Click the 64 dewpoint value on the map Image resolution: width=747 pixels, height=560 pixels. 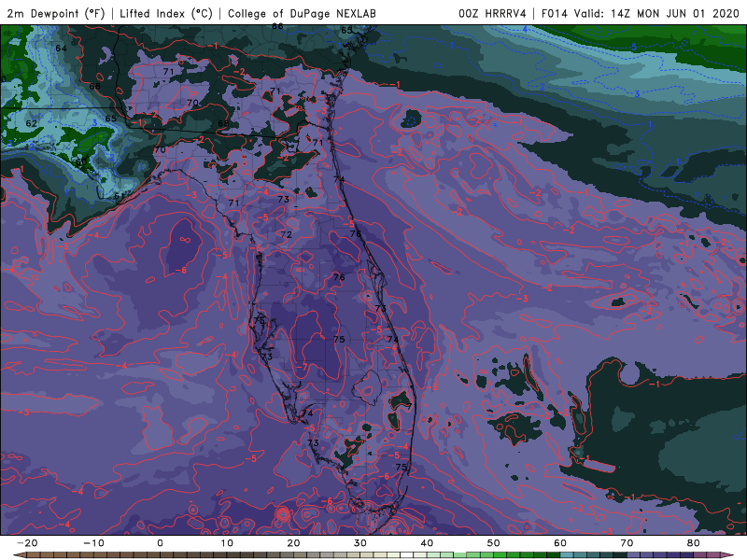[x=61, y=49]
